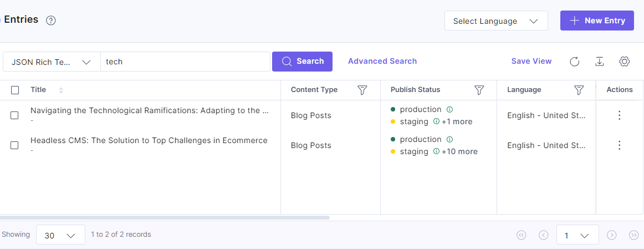This screenshot has width=644, height=249.
Task: Open Navigating the Technological Ramifications entry
Action: 150,110
